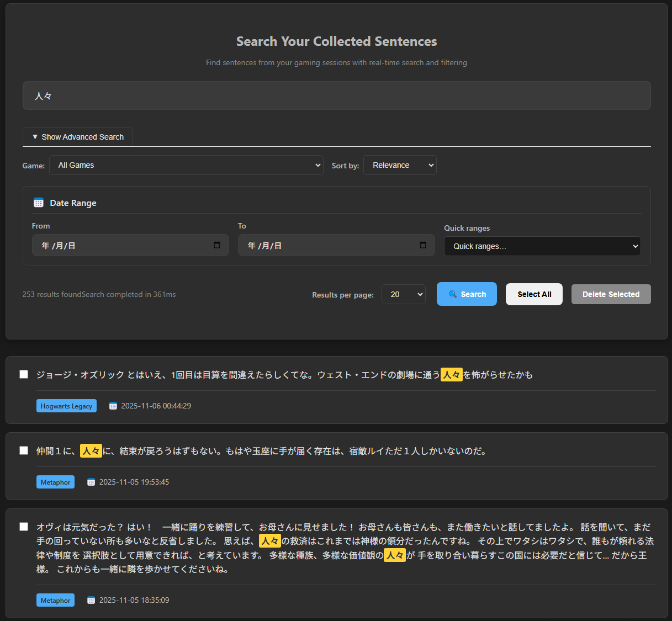Viewport: 672px width, 621px height.
Task: Expand the Quick ranges dropdown
Action: [x=542, y=246]
